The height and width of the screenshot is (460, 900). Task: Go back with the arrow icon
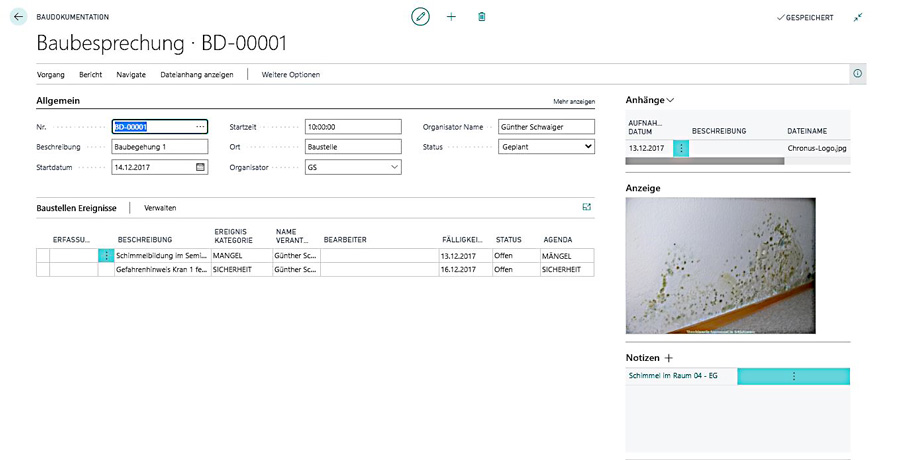18,17
